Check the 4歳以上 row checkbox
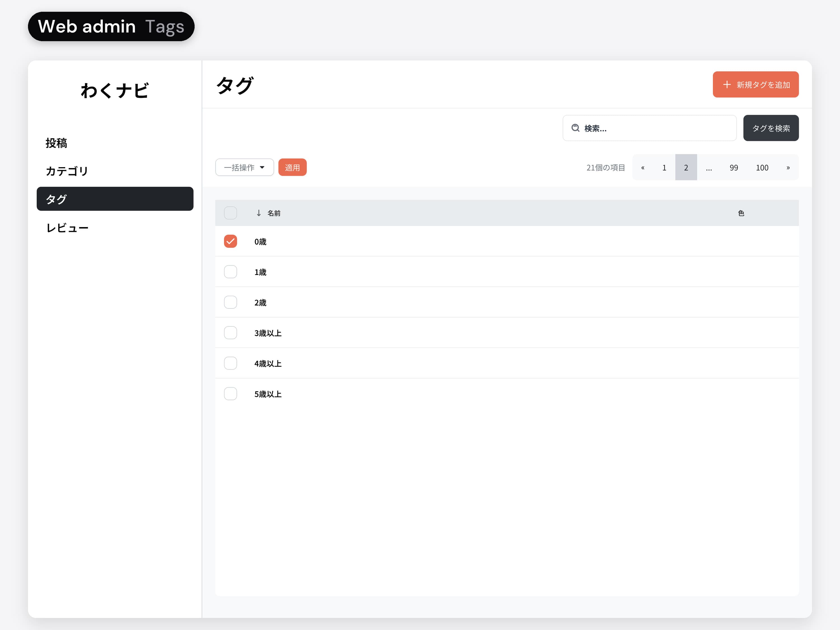Image resolution: width=840 pixels, height=630 pixels. 230,363
